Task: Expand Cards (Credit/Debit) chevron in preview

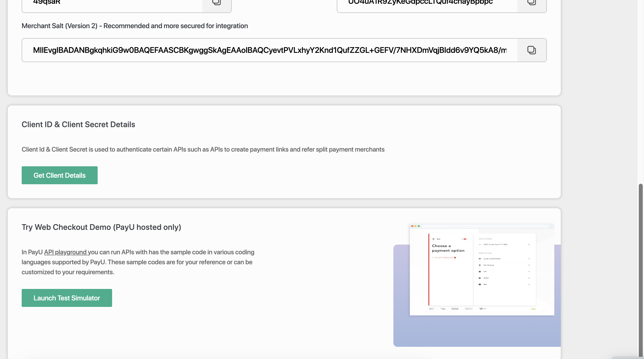Action: (x=529, y=259)
